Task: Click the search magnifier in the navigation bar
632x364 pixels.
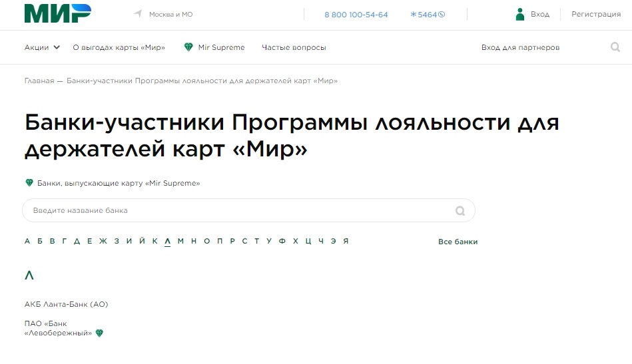Action: click(615, 47)
